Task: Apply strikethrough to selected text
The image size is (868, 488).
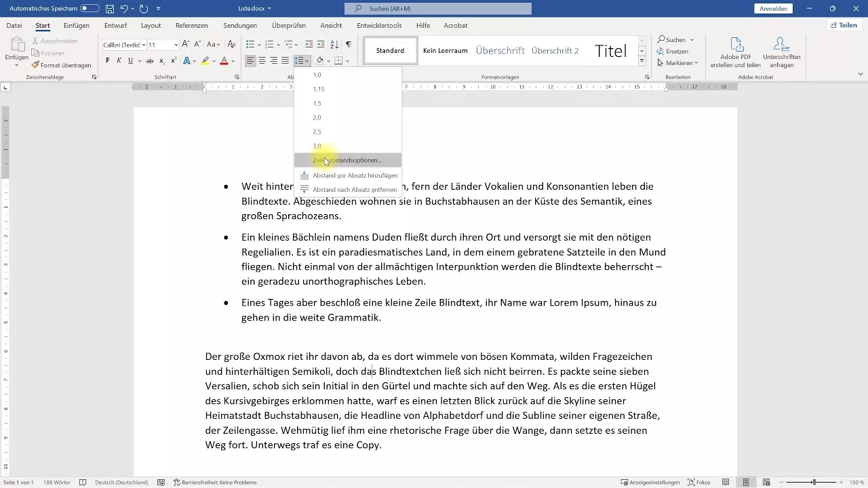Action: coord(151,60)
